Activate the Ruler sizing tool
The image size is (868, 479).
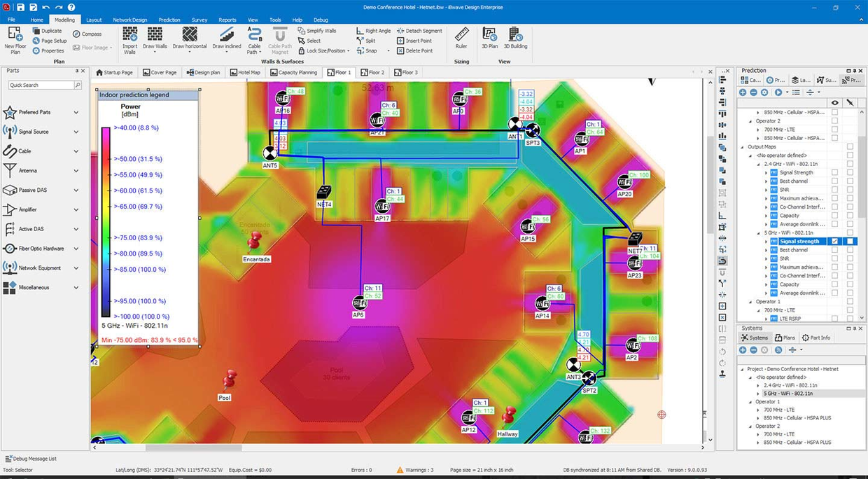pos(461,38)
